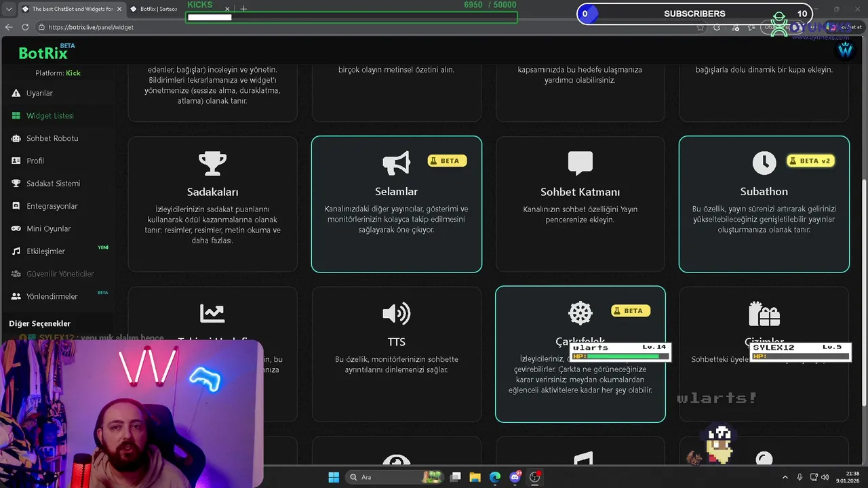Click the trophy icon on Sadakaları card
The image size is (868, 488).
[212, 163]
